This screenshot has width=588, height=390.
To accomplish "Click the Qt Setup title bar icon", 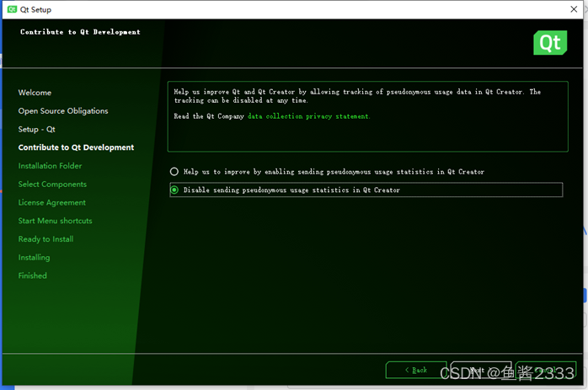I will coord(12,9).
